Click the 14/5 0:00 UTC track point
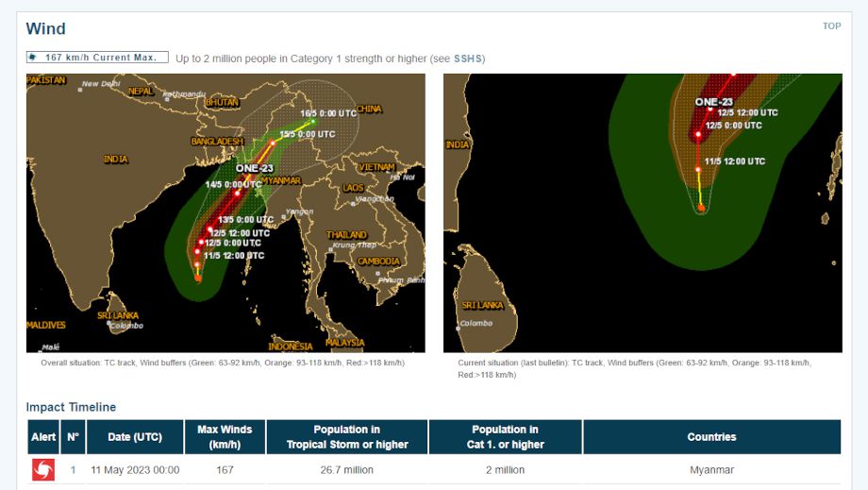The width and height of the screenshot is (868, 490). pyautogui.click(x=236, y=192)
